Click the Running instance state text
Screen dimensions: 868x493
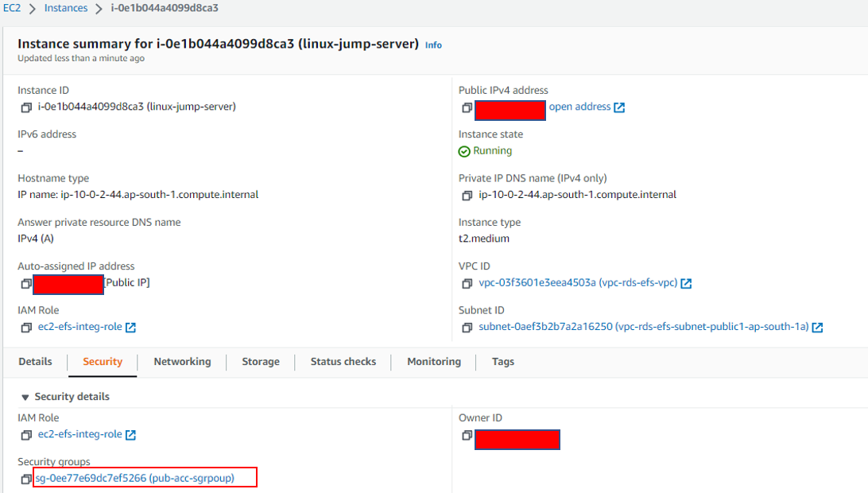point(493,150)
